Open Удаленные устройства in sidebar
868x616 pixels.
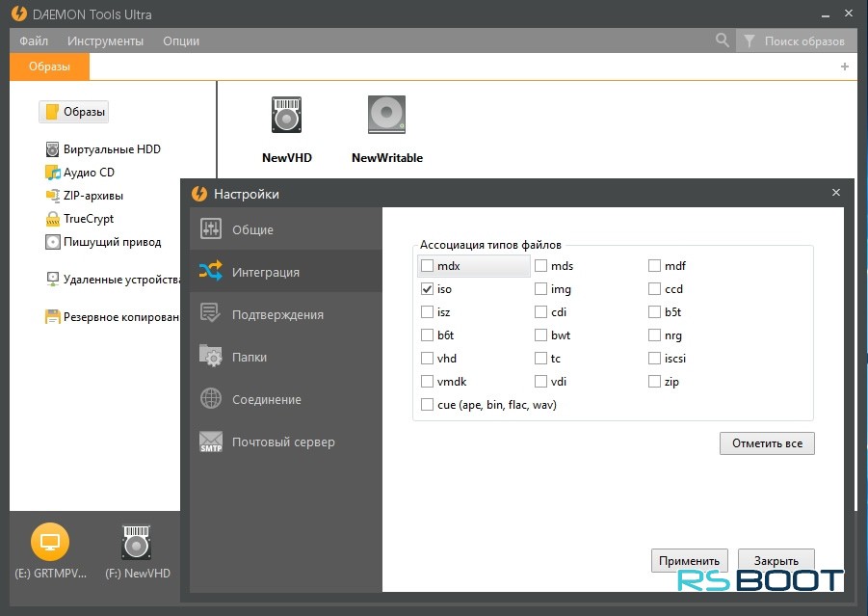[113, 280]
